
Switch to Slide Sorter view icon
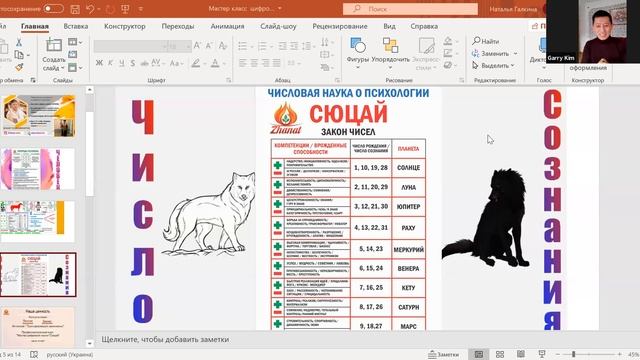click(500, 354)
